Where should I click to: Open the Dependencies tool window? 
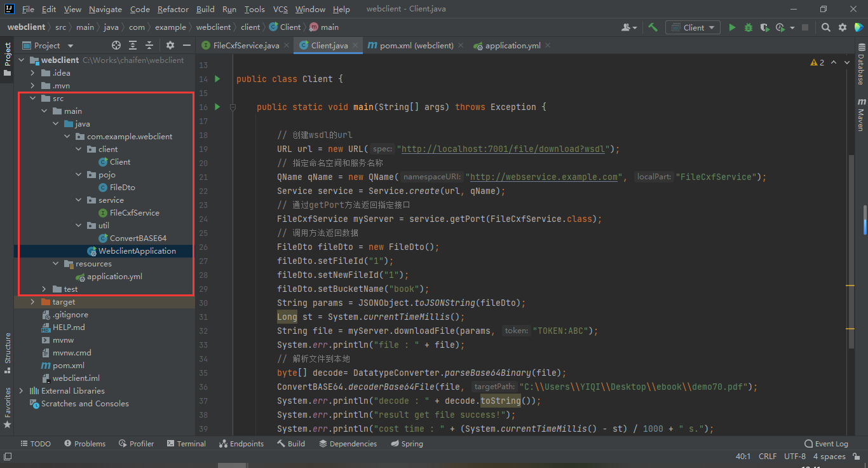(348, 444)
